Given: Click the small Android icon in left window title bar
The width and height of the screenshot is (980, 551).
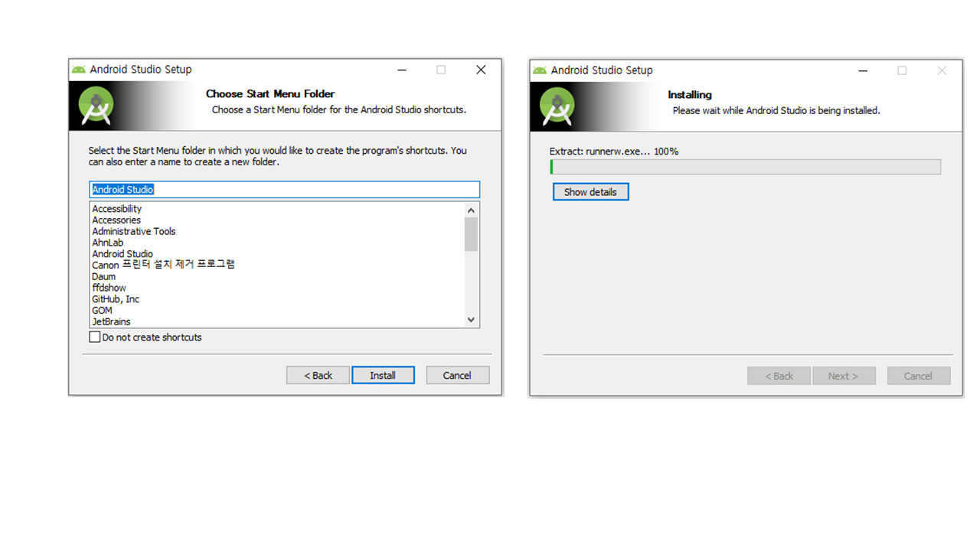Looking at the screenshot, I should [x=79, y=70].
